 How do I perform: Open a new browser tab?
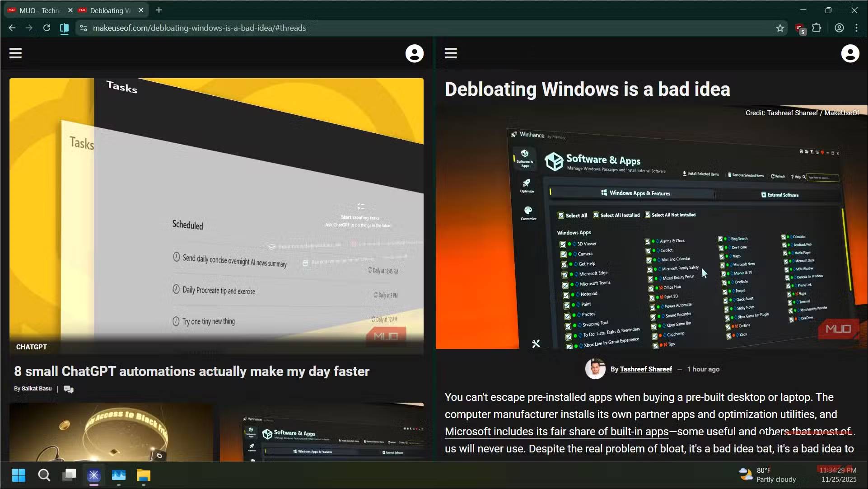159,10
